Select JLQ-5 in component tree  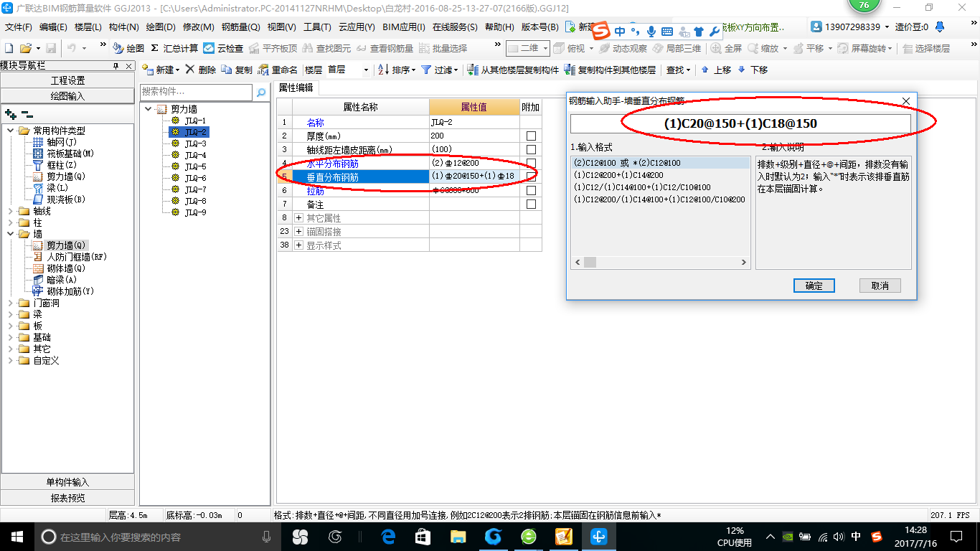[195, 166]
